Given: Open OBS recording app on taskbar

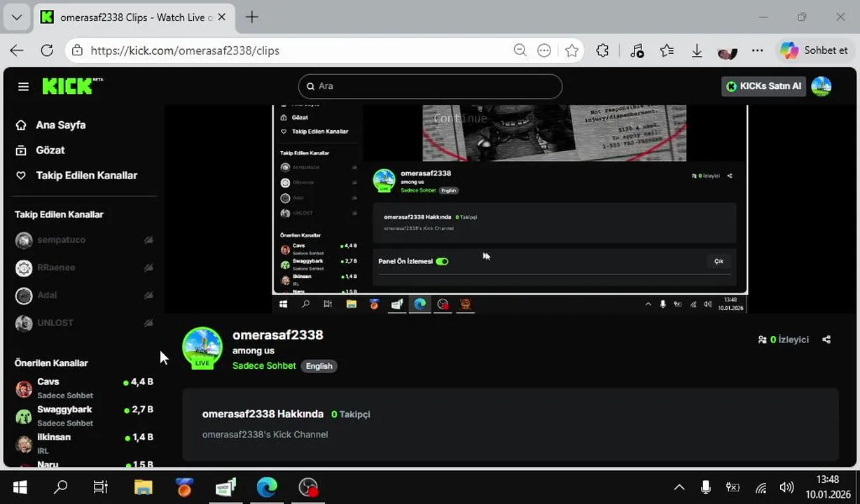Looking at the screenshot, I should [x=308, y=487].
